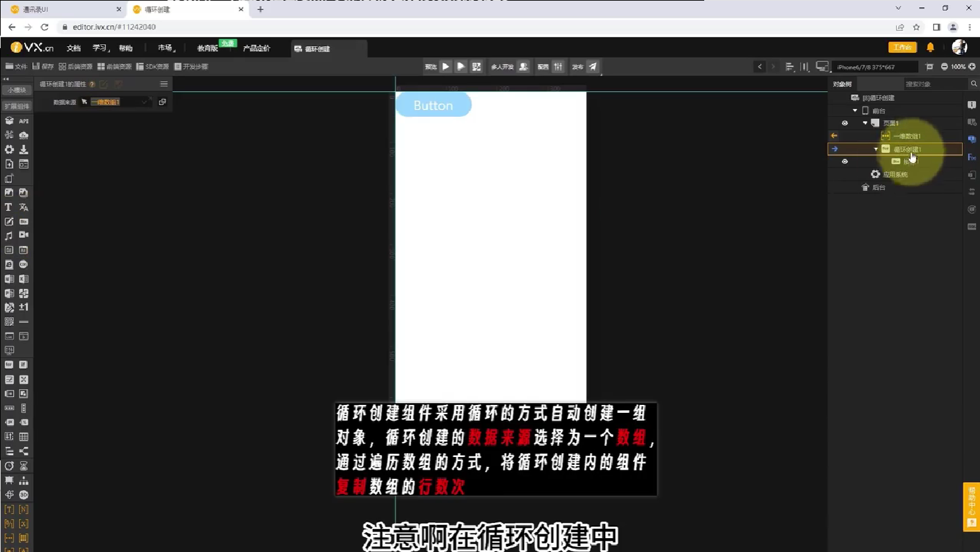Viewport: 980px width, 552px height.
Task: Add the API component from palette
Action: [24, 121]
